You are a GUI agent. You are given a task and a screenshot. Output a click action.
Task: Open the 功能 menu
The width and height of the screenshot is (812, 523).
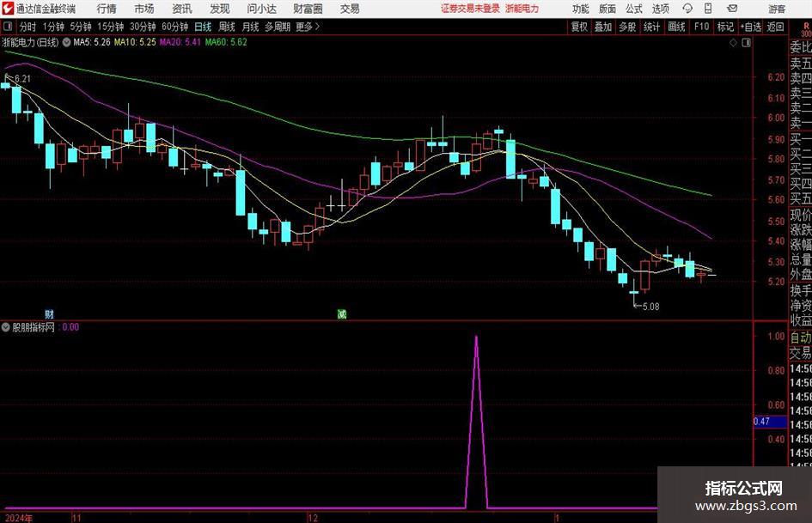click(x=581, y=9)
